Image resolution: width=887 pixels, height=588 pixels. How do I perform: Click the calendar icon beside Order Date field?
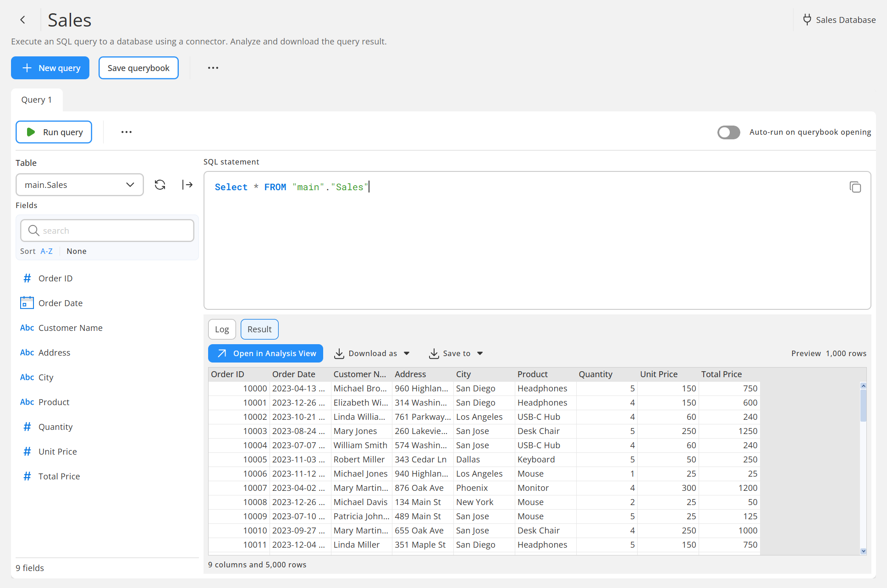(x=27, y=303)
